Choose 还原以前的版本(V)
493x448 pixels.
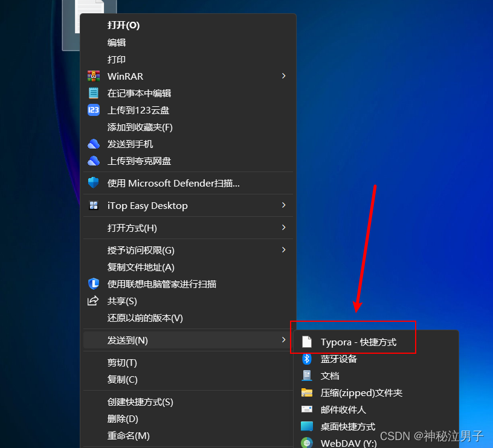pos(188,318)
